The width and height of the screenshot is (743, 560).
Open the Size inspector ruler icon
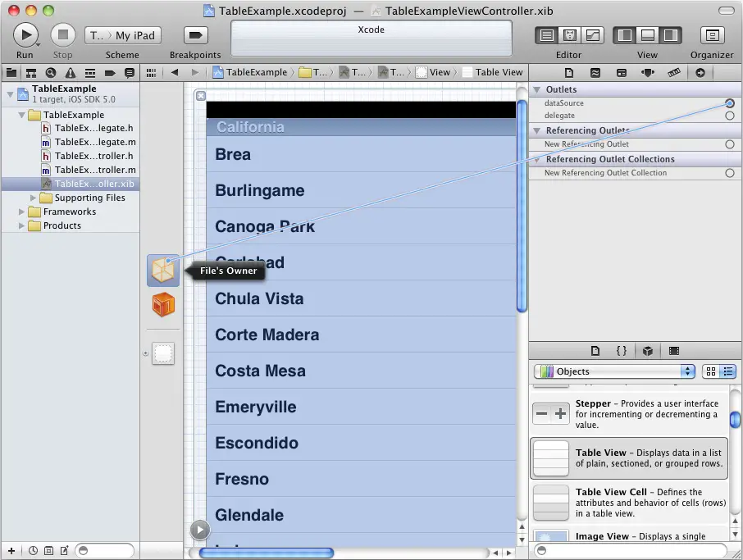[673, 72]
